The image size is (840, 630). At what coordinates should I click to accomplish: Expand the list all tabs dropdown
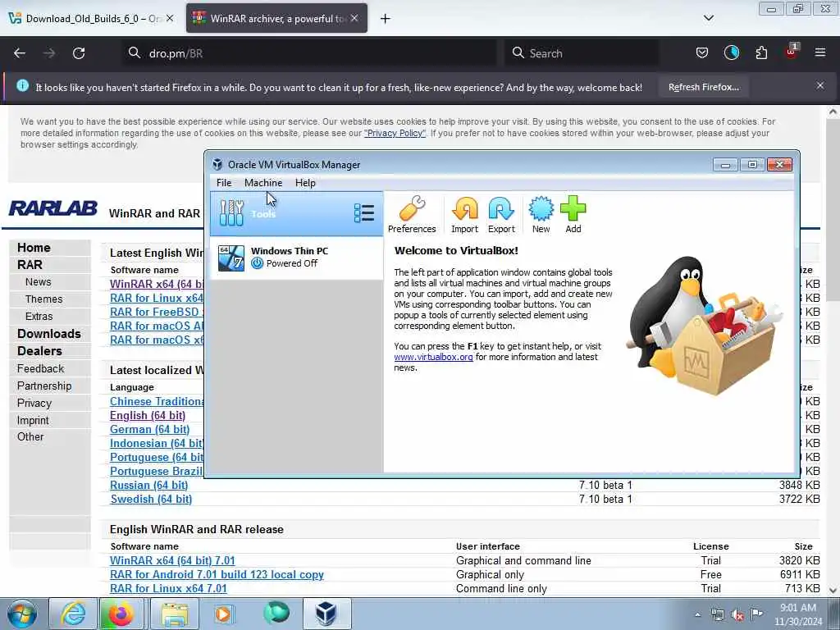(708, 18)
